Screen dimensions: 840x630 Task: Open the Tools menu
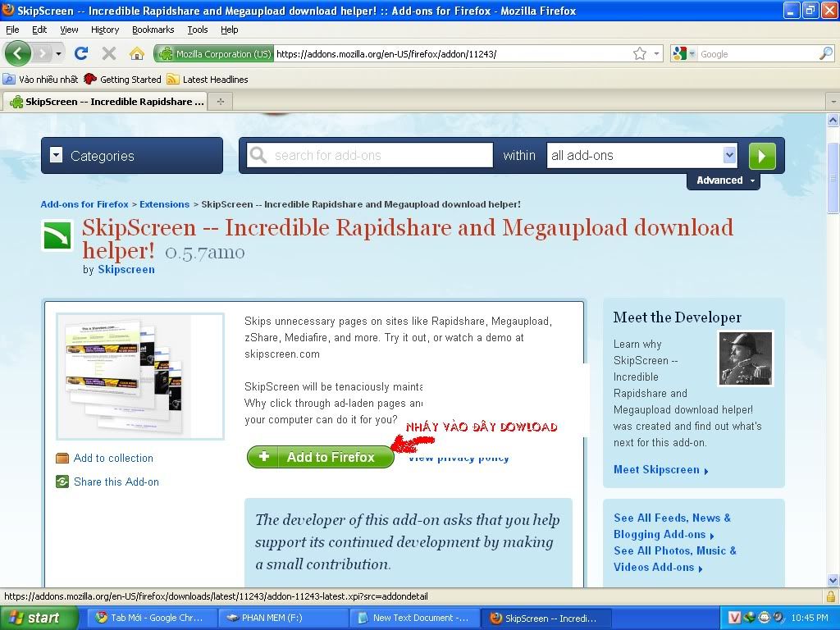tap(198, 30)
